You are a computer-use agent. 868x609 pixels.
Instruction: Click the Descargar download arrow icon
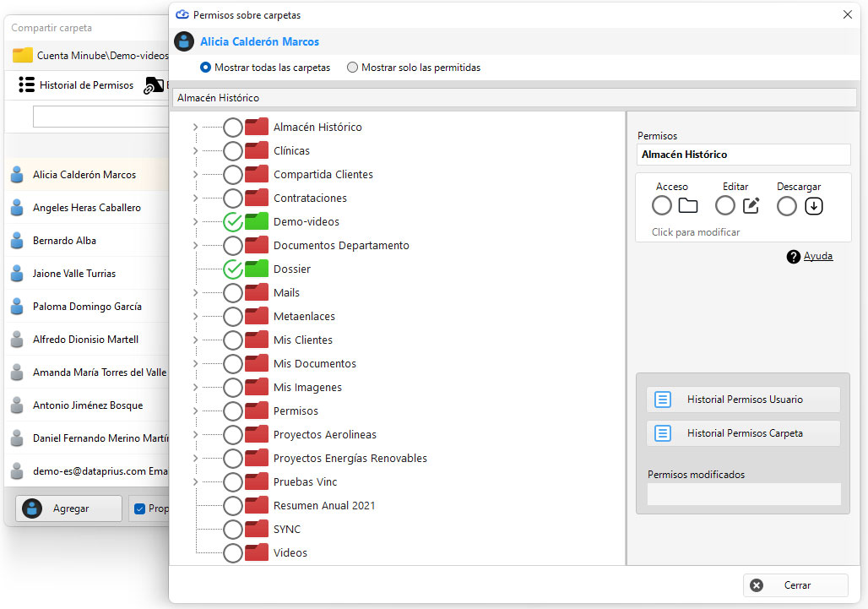pos(813,206)
